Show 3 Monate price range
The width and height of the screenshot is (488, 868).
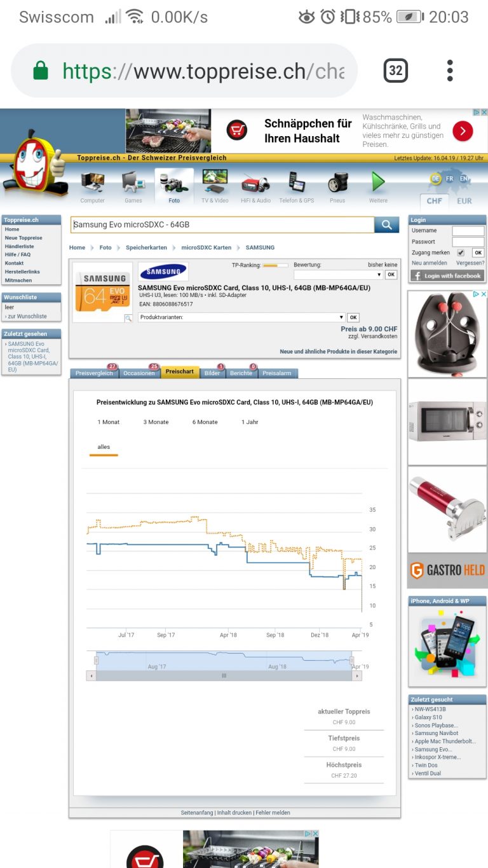tap(156, 422)
